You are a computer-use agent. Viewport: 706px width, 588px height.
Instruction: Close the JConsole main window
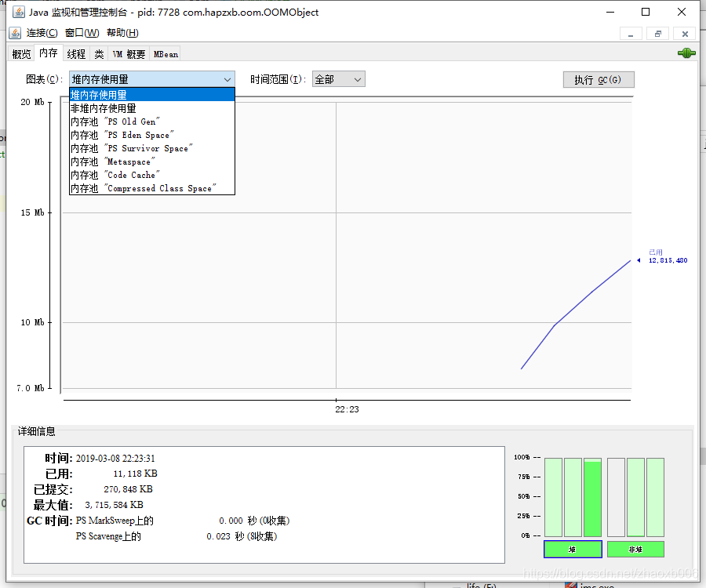(681, 12)
